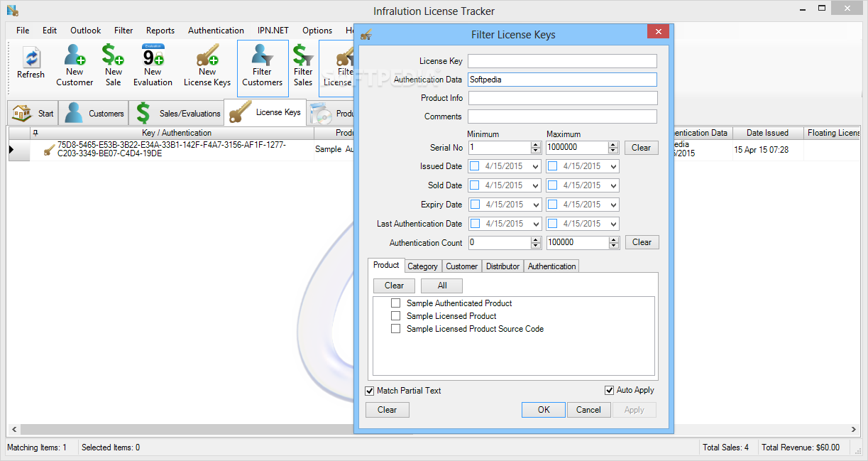Click Serial No maximum spinner arrows

pyautogui.click(x=613, y=148)
